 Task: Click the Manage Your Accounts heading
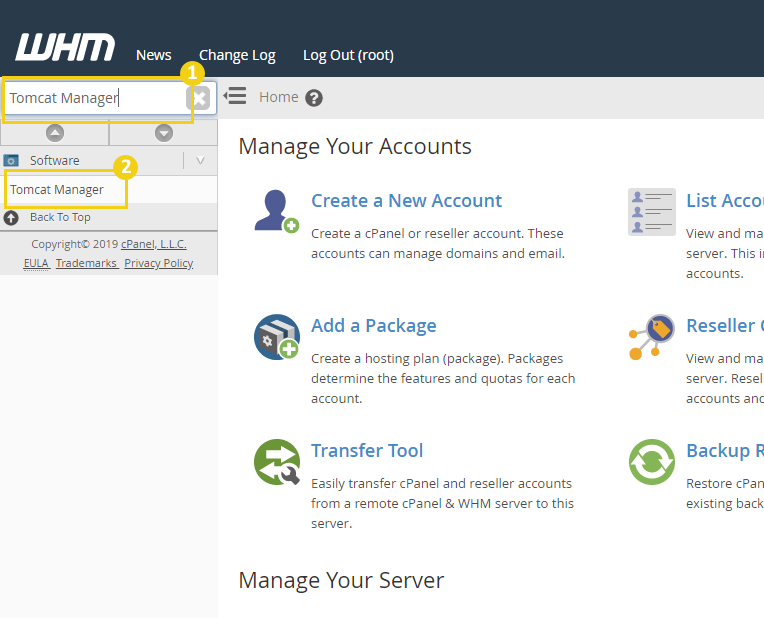tap(355, 146)
